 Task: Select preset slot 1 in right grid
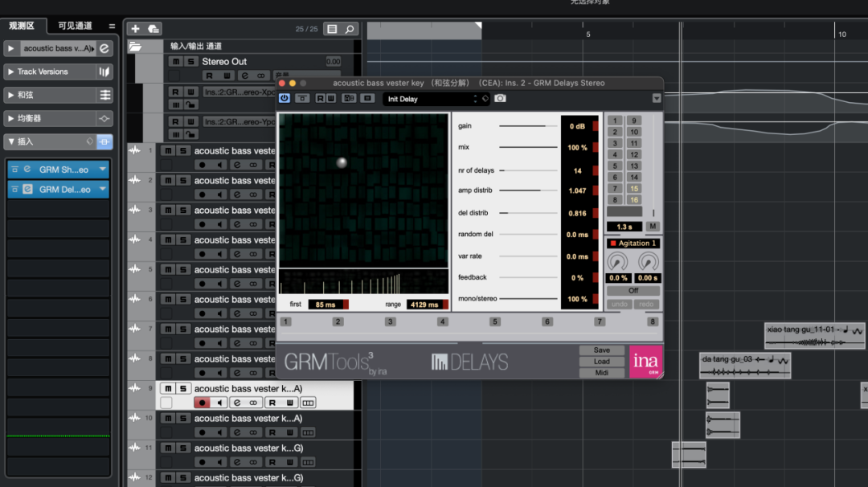(615, 121)
